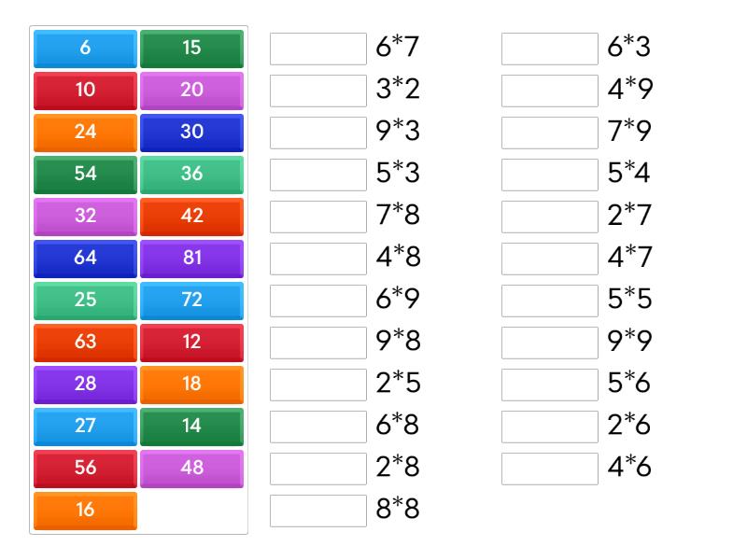Click the answer slot for 7*8
Screen dimensions: 747x560
coord(318,217)
